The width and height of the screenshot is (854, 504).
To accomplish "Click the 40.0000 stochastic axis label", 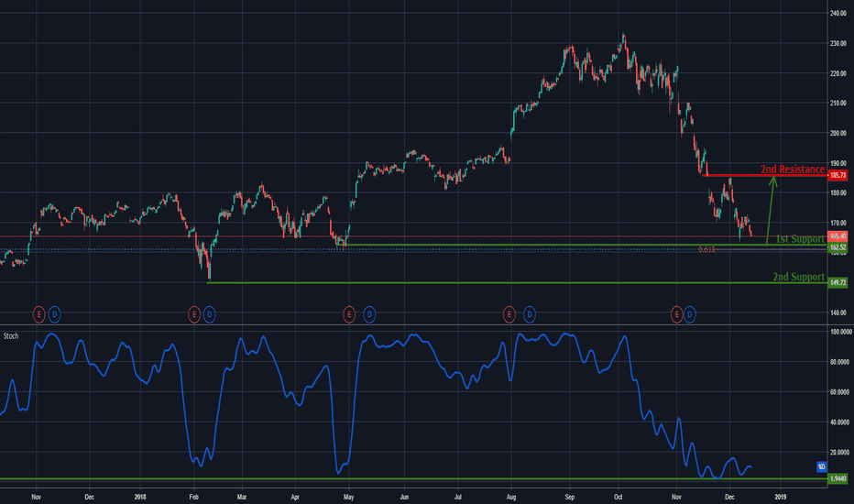I will tap(839, 422).
